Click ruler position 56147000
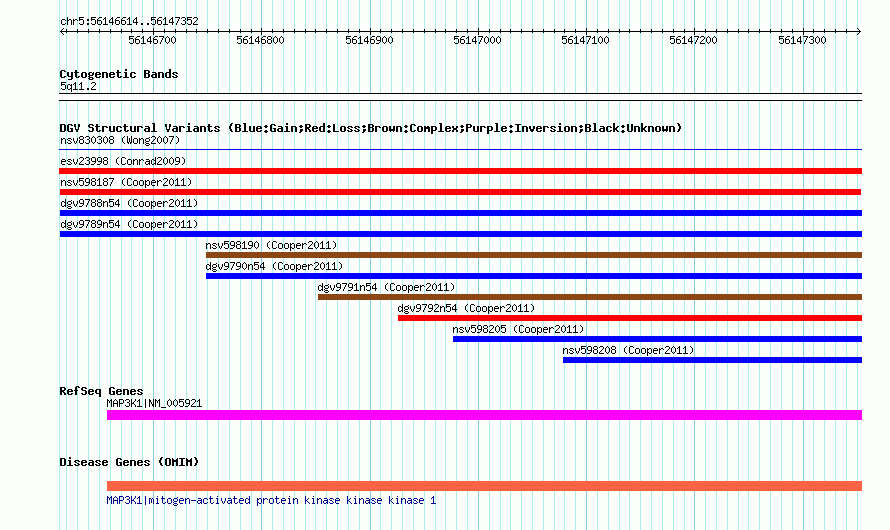890x530 pixels. [x=477, y=40]
